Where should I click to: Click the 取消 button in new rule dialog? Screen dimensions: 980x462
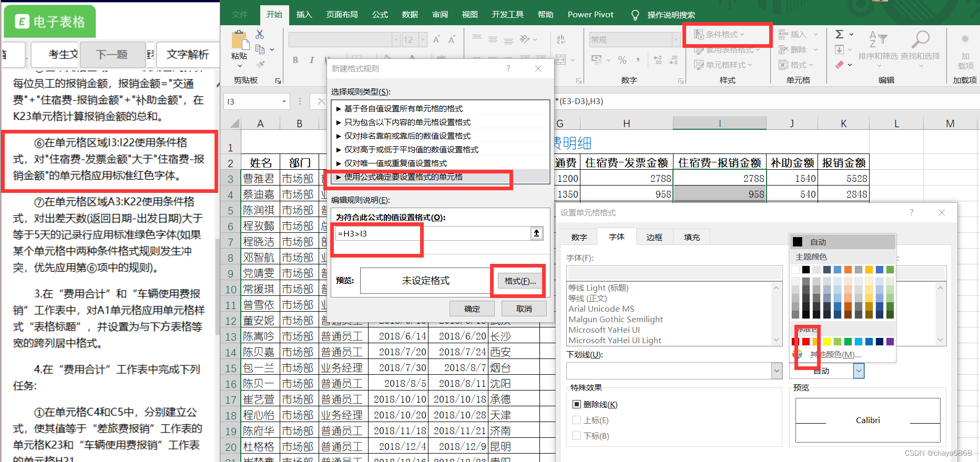click(524, 309)
